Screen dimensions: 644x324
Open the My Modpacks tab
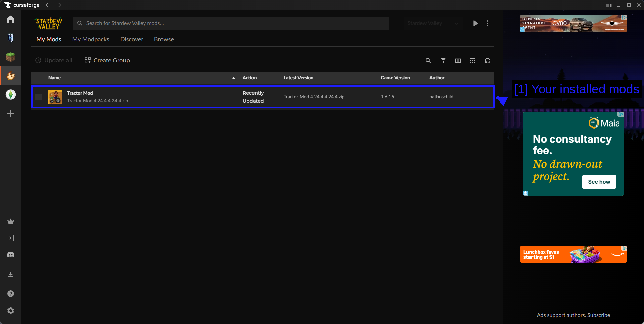[x=91, y=39]
